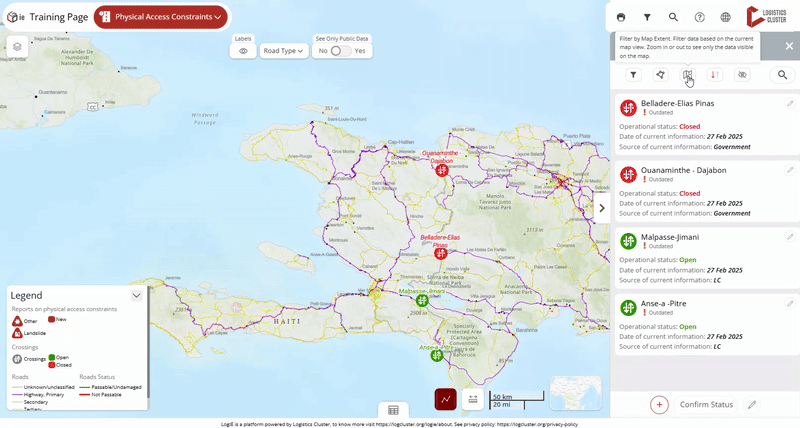Edit Ouanaminthe - Dajabon with pencil icon
The width and height of the screenshot is (800, 428).
[x=790, y=170]
